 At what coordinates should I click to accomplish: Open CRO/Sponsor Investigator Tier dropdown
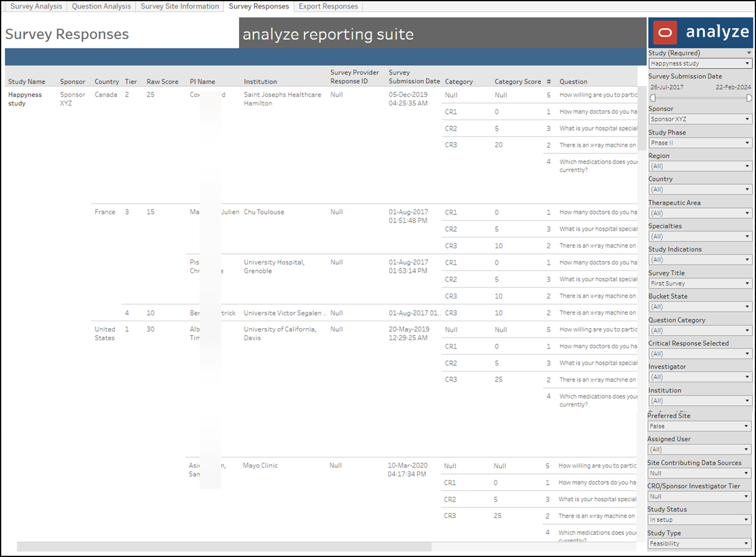coord(699,497)
